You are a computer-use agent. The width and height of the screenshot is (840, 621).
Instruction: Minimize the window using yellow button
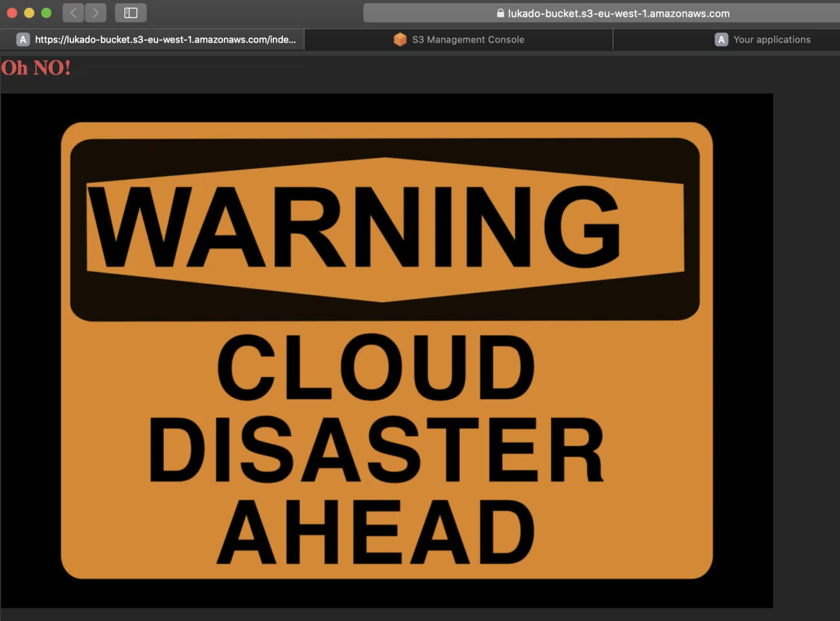point(29,13)
